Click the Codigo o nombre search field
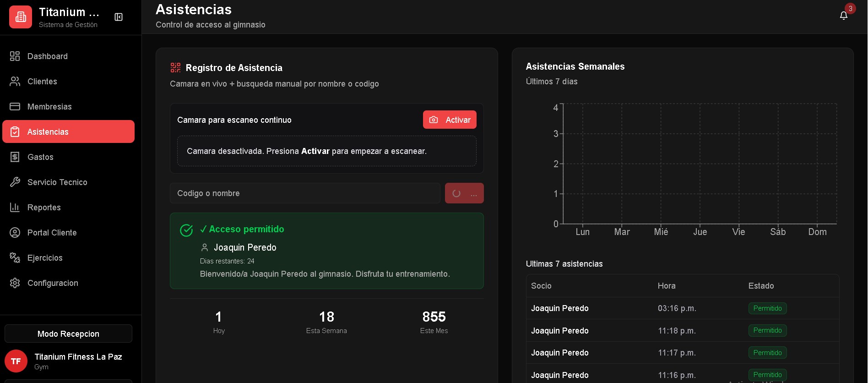Image resolution: width=868 pixels, height=383 pixels. (304, 193)
